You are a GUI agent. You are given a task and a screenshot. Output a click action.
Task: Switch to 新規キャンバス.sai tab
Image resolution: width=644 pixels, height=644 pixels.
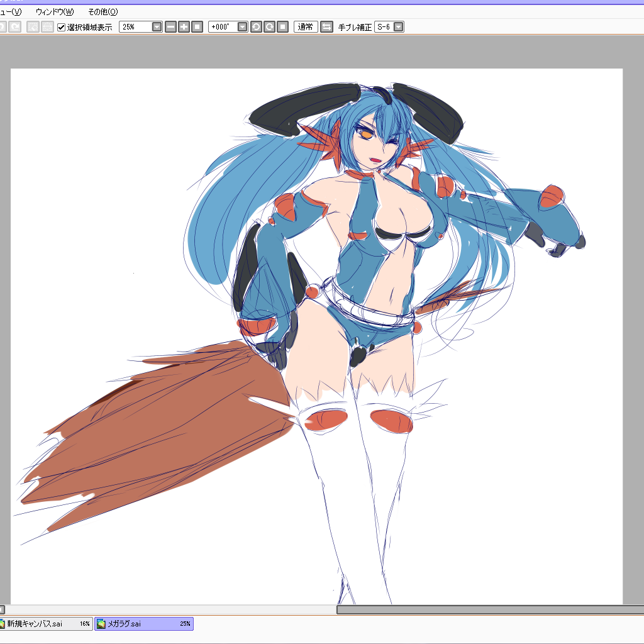tap(46, 623)
